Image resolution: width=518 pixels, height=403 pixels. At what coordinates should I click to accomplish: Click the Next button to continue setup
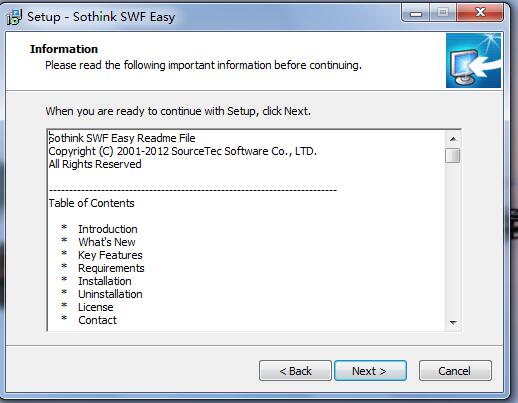coord(370,370)
